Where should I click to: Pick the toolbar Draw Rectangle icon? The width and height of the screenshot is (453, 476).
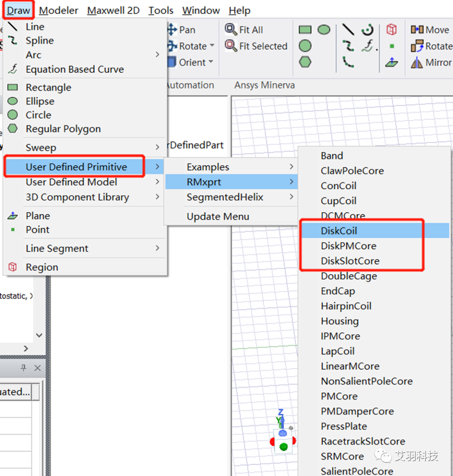pyautogui.click(x=305, y=29)
